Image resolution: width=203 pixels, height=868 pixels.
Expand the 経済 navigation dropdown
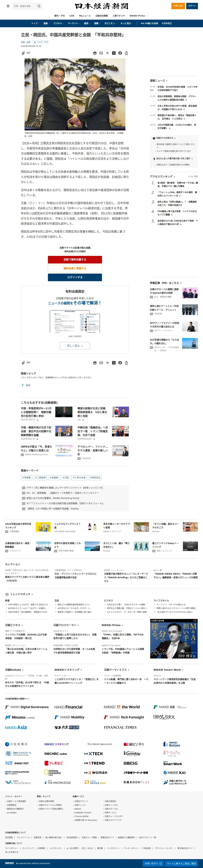coord(87,23)
